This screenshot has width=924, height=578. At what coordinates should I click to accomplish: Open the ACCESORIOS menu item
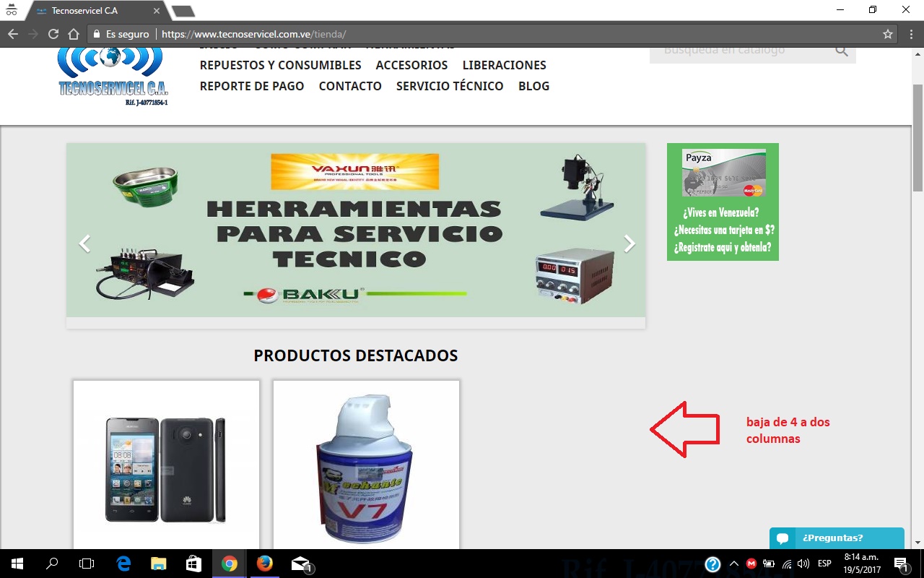point(412,65)
